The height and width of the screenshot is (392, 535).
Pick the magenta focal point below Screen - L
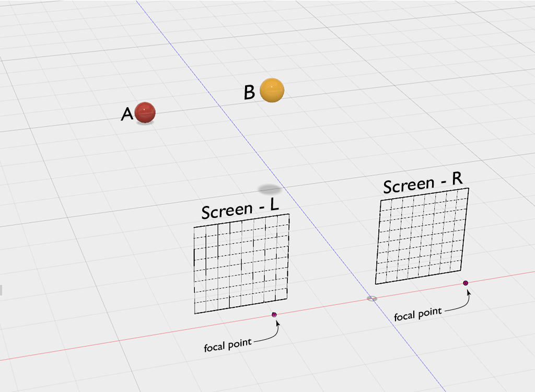[274, 315]
